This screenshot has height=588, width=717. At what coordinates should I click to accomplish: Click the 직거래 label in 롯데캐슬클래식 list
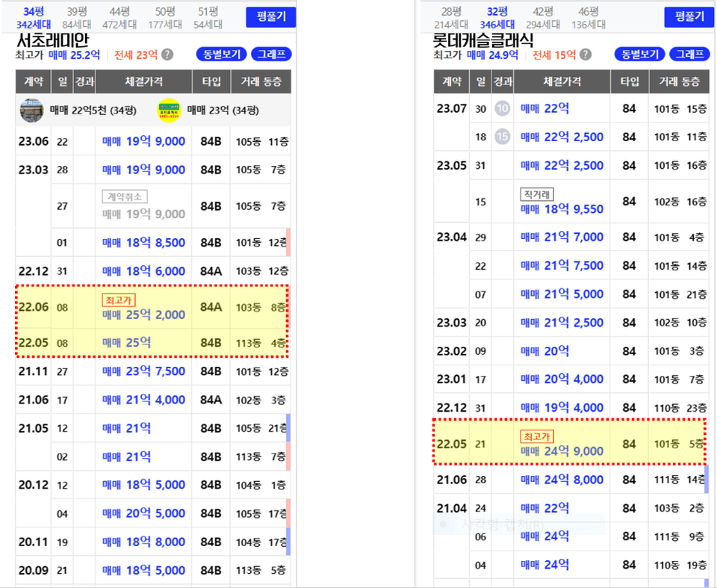click(x=536, y=194)
